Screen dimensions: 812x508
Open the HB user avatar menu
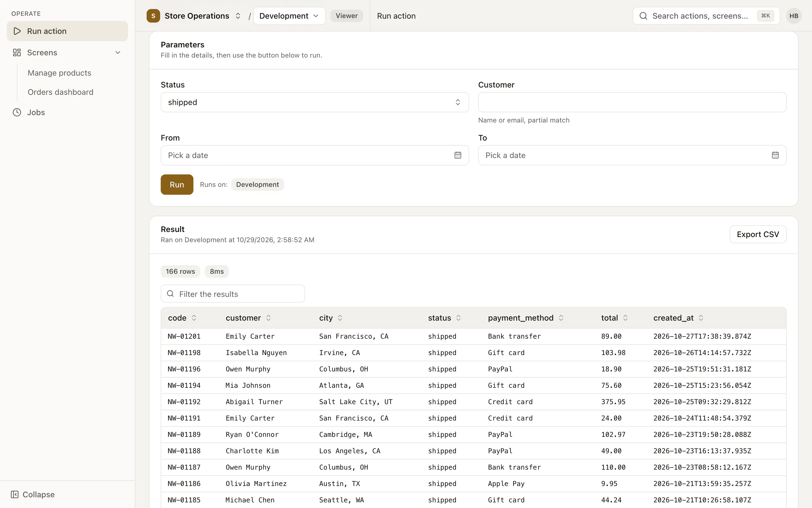coord(794,16)
